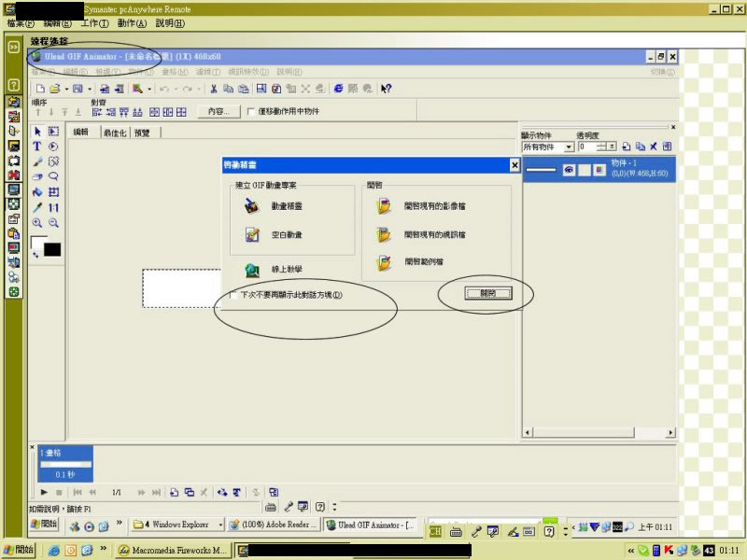Click the 動畫精靈 wizard icon
Screen dimensions: 747x560
[x=251, y=205]
